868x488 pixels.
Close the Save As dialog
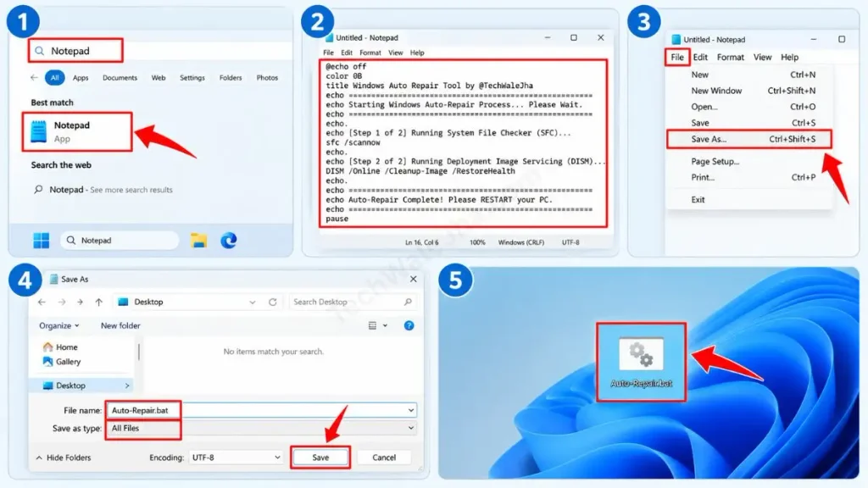click(413, 280)
